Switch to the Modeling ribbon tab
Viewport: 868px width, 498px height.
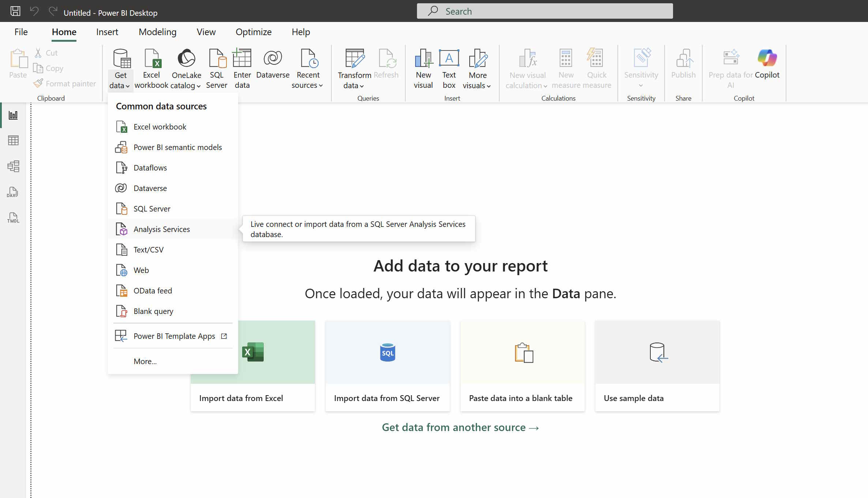[x=157, y=32]
